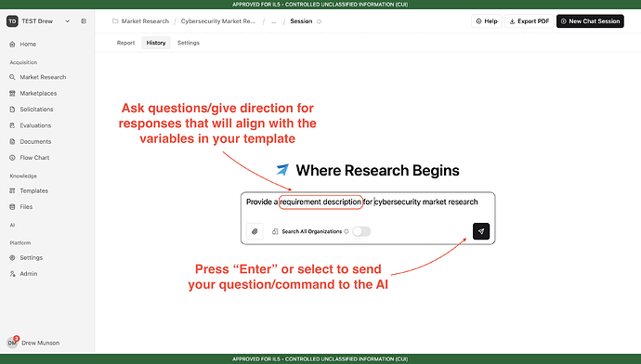Click the AI section label

click(12, 225)
